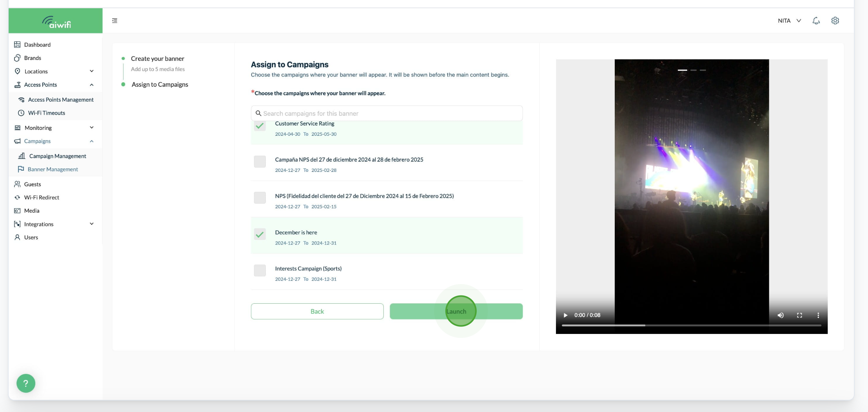
Task: Click the banner video preview frame
Action: [x=692, y=196]
